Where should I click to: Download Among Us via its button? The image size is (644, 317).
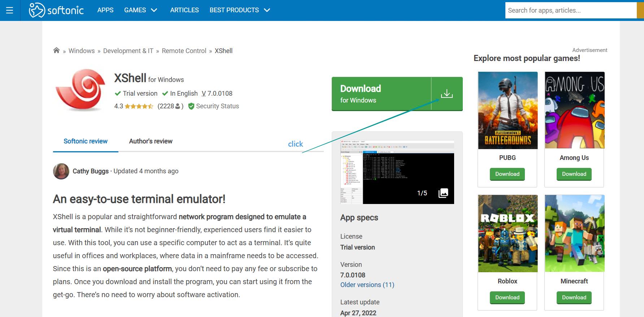click(x=574, y=174)
